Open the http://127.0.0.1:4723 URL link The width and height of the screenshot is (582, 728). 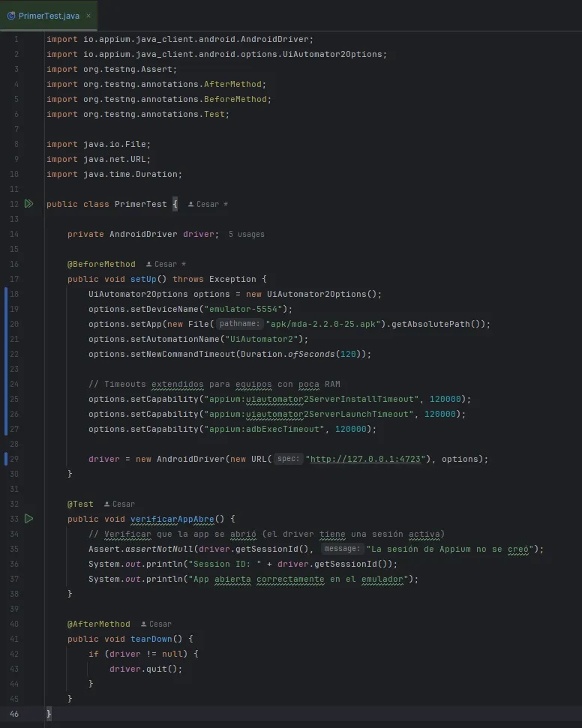(365, 459)
